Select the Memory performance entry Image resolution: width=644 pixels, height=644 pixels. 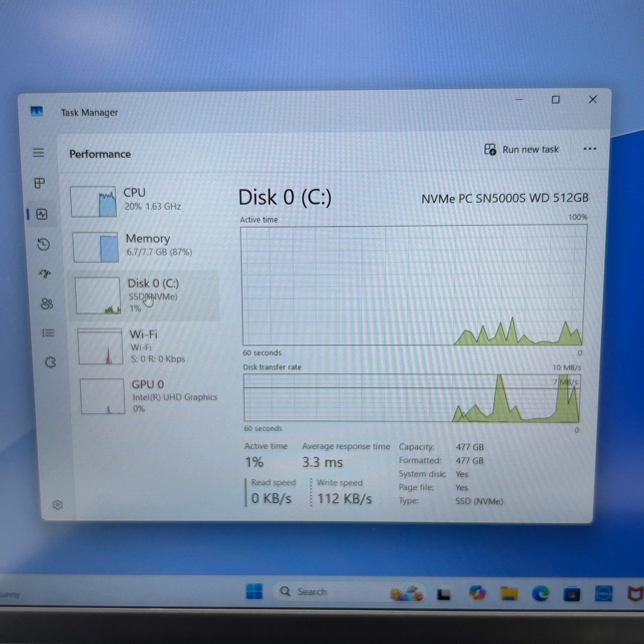coord(144,246)
